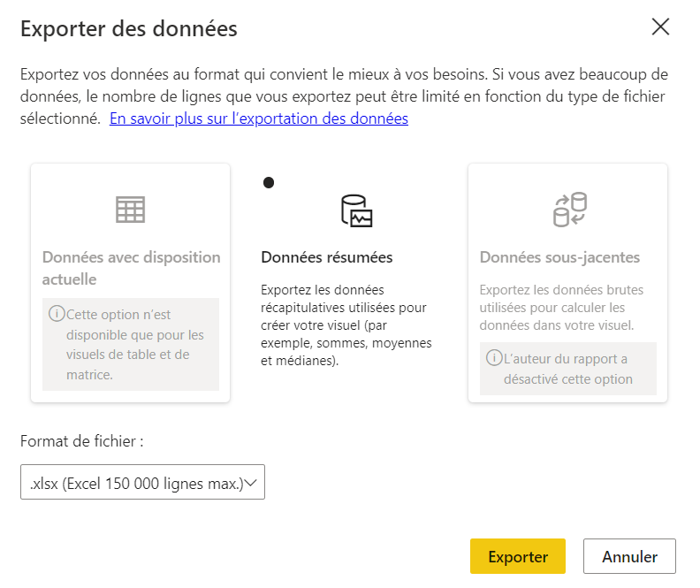The image size is (700, 588).
Task: Choose the 'Données avec disposition actuelle' card
Action: tap(130, 283)
